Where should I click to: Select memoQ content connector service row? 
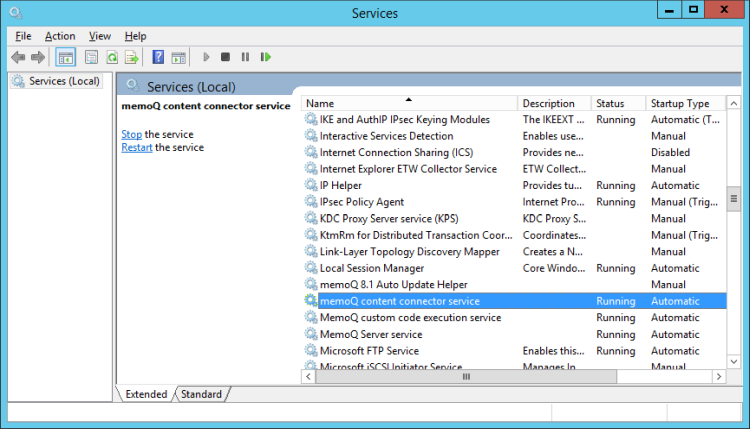(514, 301)
